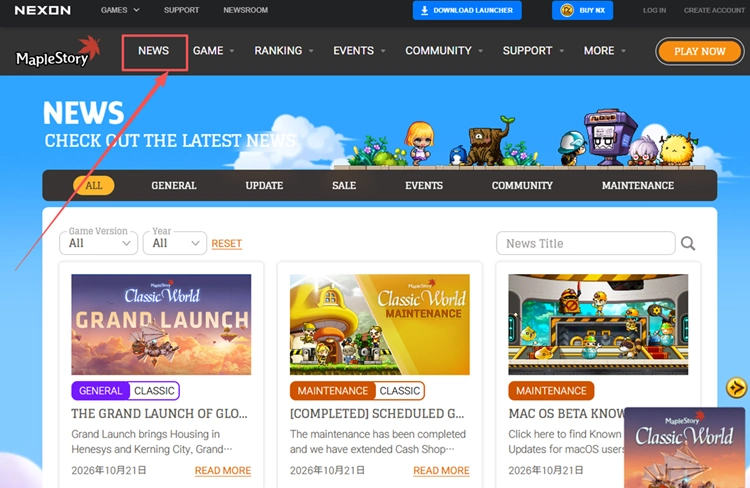
Task: Expand the SUPPORT menu in main navigation
Action: click(533, 51)
